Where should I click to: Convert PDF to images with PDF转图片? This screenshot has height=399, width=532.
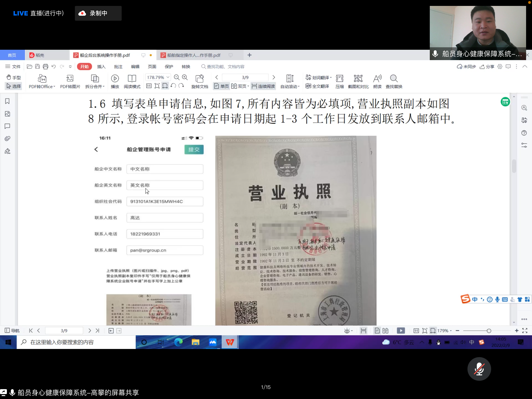click(70, 82)
